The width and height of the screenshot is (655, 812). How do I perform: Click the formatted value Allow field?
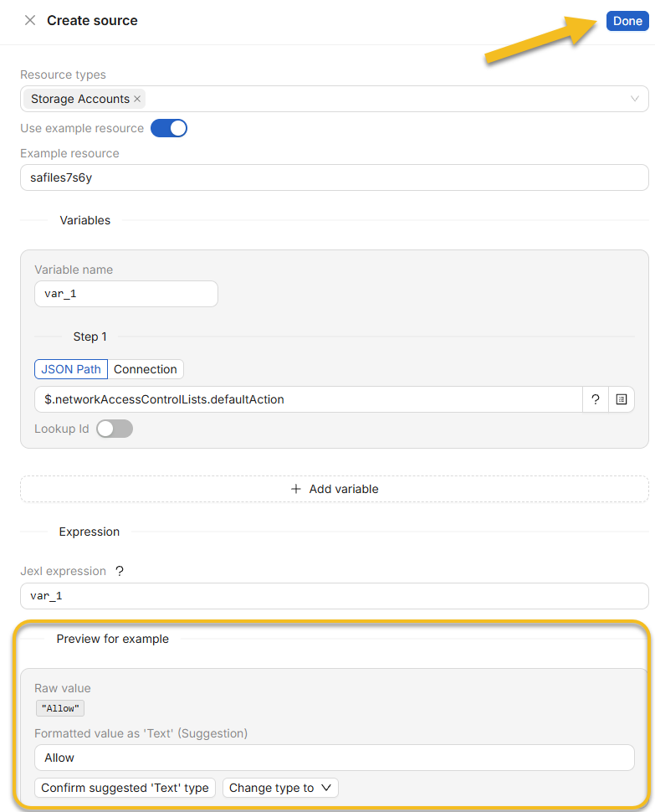pos(335,758)
